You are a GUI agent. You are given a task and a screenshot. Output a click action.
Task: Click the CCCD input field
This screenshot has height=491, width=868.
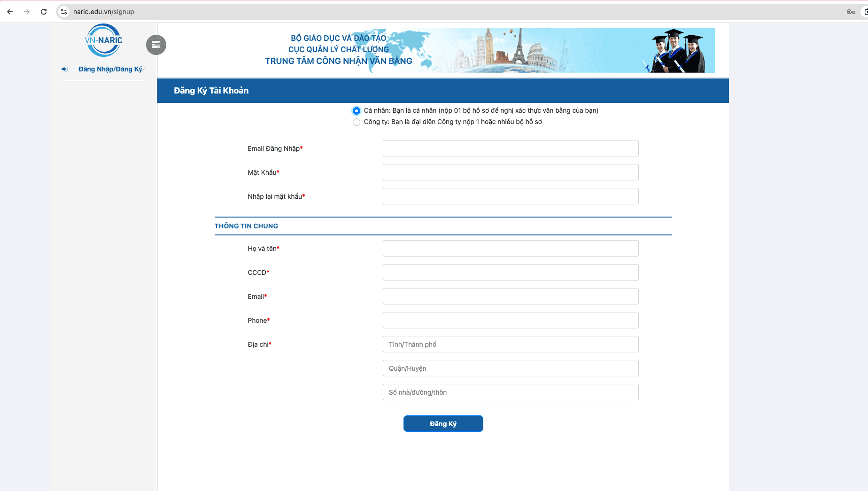pos(511,272)
